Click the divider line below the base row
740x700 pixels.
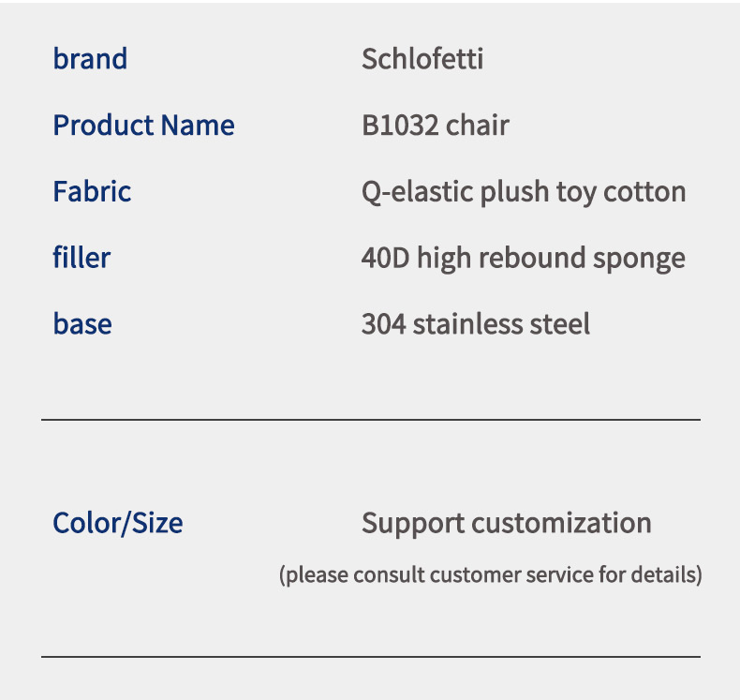371,420
